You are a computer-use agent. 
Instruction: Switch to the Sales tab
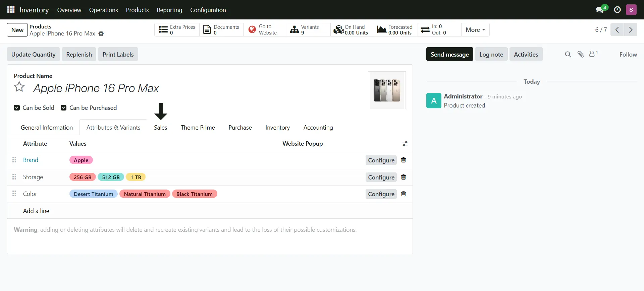[x=160, y=128]
